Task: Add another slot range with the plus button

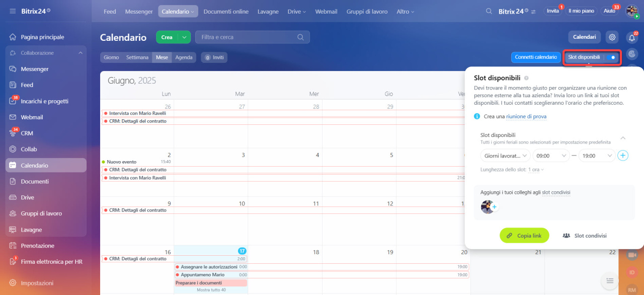Action: 623,156
